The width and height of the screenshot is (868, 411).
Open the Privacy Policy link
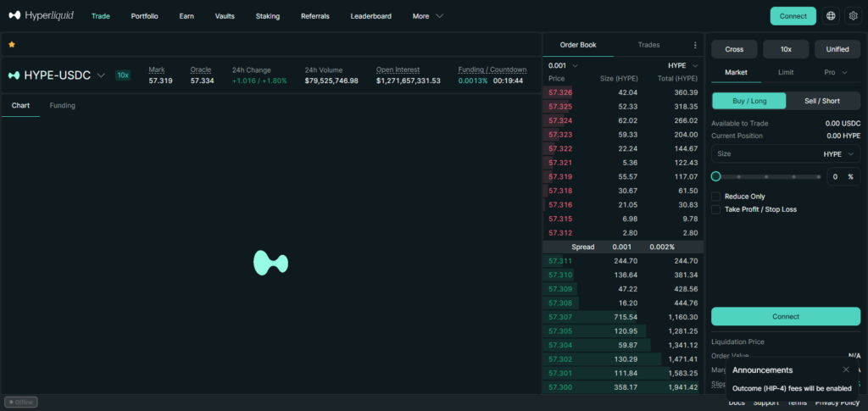(837, 403)
